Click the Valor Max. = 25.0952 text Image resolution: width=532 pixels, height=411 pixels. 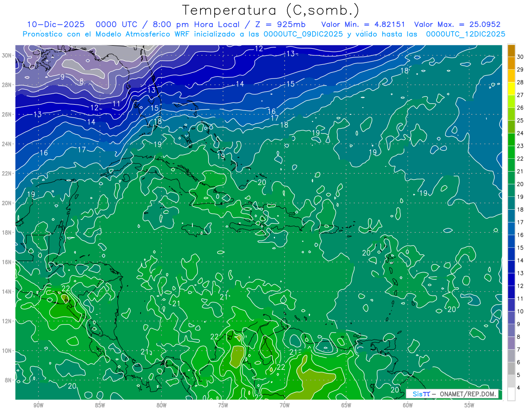click(x=458, y=24)
